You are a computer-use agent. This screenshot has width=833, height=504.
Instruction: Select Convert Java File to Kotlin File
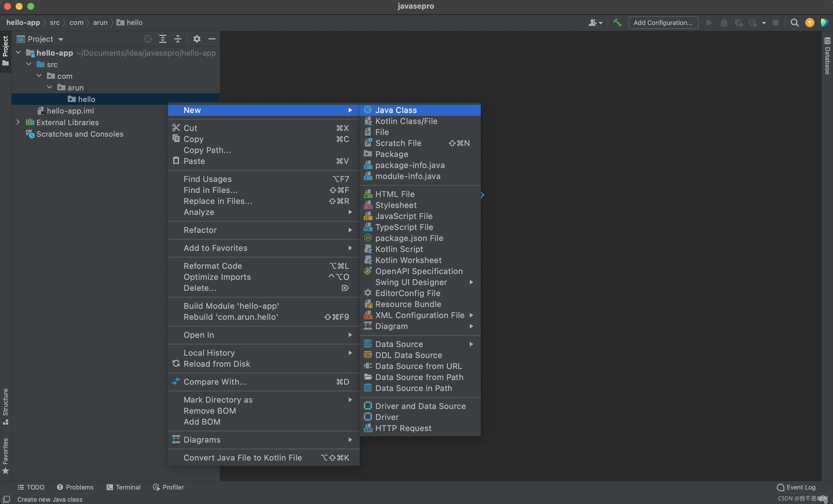click(263, 457)
